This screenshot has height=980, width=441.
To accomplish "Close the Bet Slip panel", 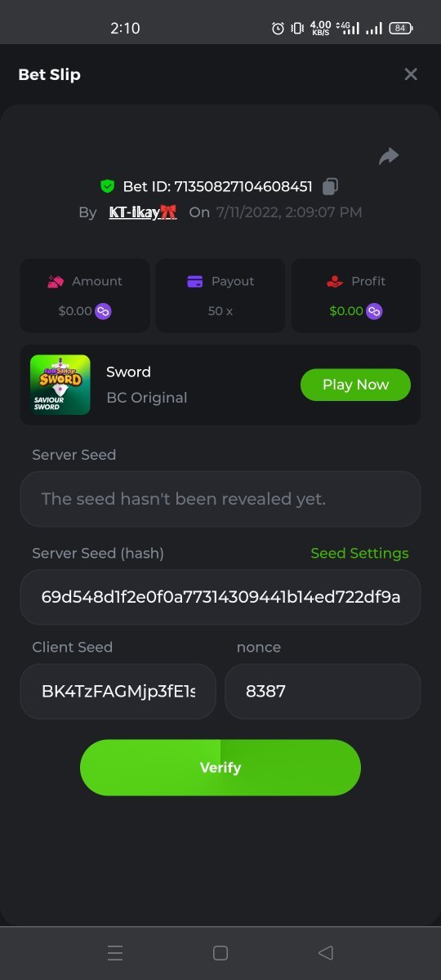I will 411,74.
